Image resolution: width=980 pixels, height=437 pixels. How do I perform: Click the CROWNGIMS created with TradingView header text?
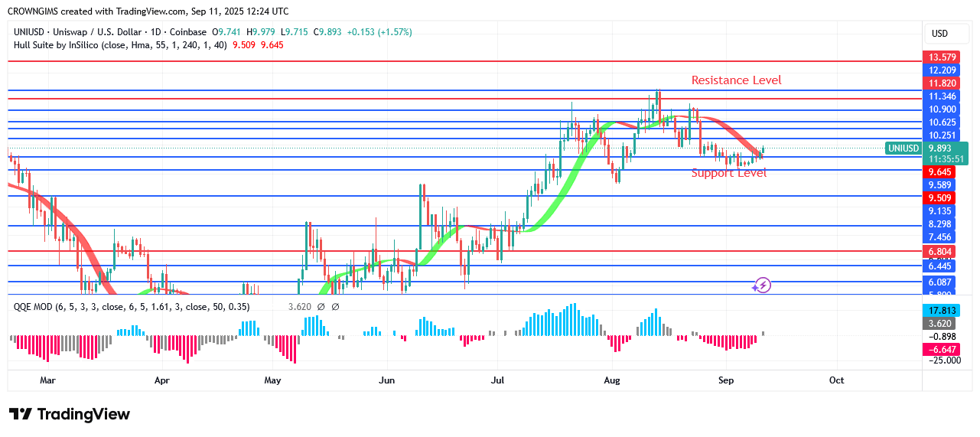pyautogui.click(x=149, y=11)
